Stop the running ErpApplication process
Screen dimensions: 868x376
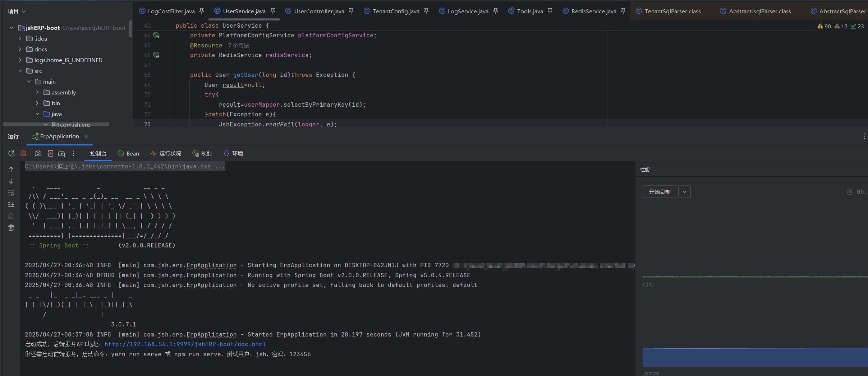tap(23, 153)
